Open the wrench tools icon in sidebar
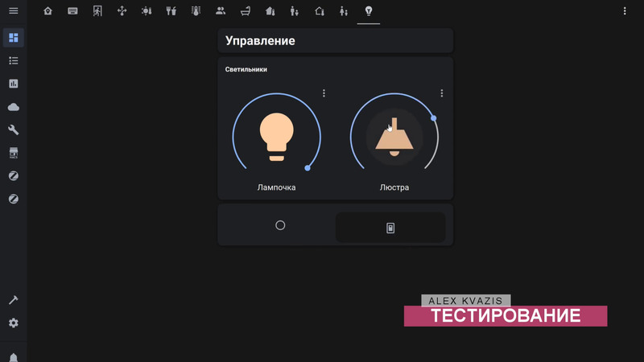644x362 pixels. (x=13, y=130)
